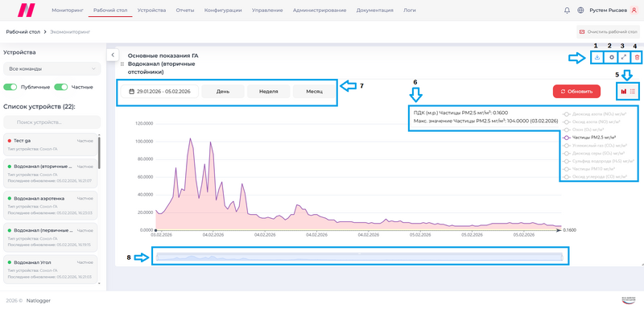This screenshot has height=309, width=644.
Task: Select the День period button
Action: (x=223, y=92)
